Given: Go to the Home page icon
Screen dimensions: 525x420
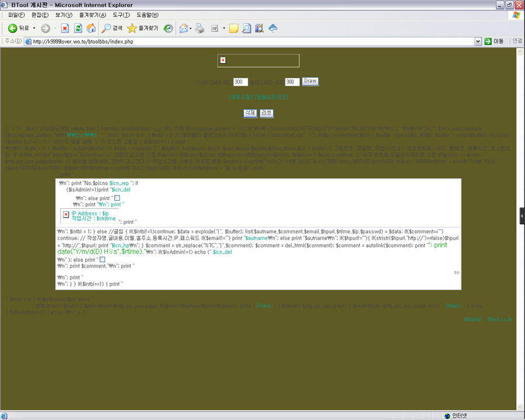Looking at the screenshot, I should pos(91,28).
